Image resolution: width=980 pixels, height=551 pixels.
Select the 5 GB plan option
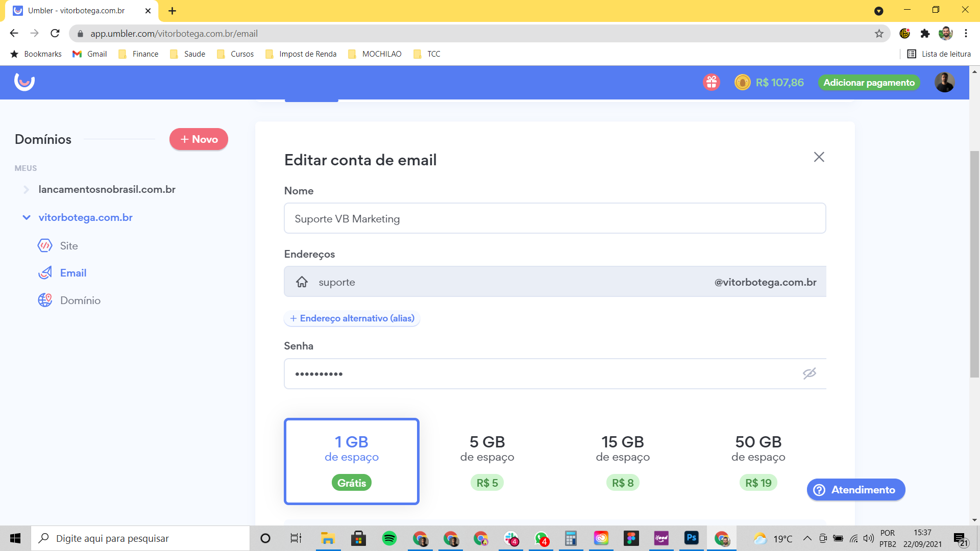[487, 461]
